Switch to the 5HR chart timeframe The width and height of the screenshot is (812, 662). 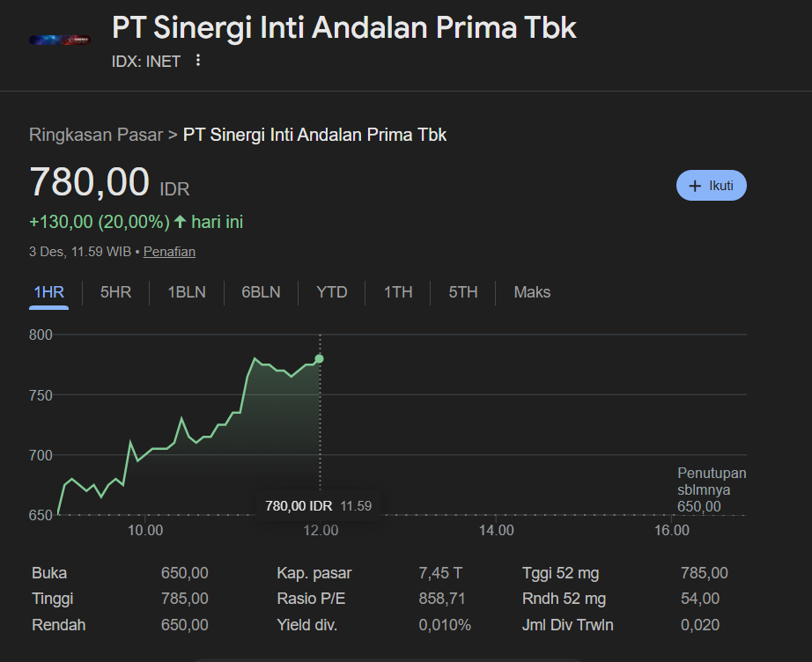tap(114, 292)
